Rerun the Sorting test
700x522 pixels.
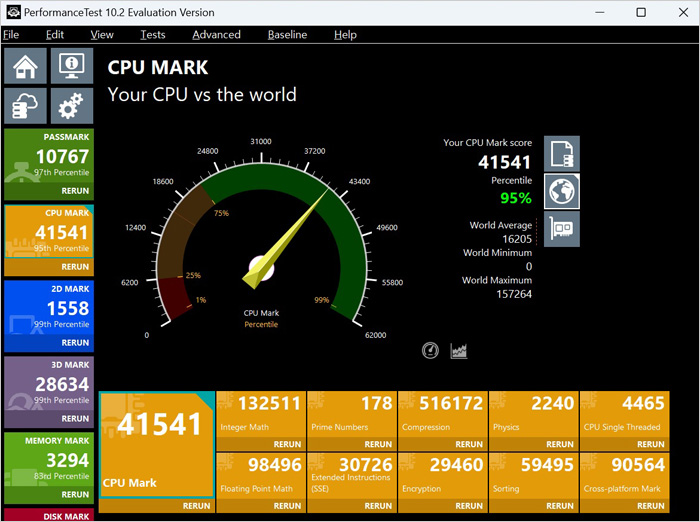[x=533, y=506]
